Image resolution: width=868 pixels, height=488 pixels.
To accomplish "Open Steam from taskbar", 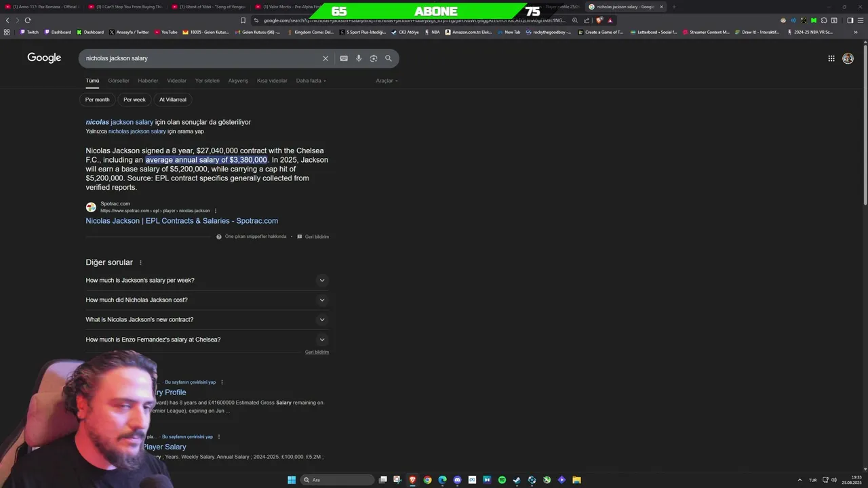I will 517,480.
